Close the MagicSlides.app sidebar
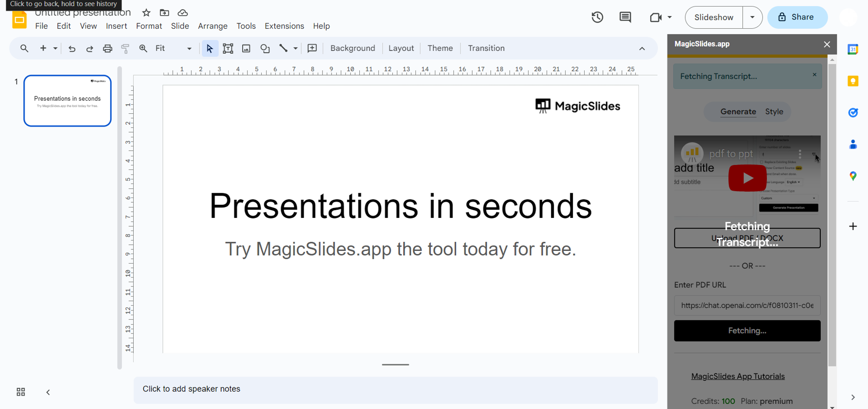The width and height of the screenshot is (868, 409). (x=827, y=44)
